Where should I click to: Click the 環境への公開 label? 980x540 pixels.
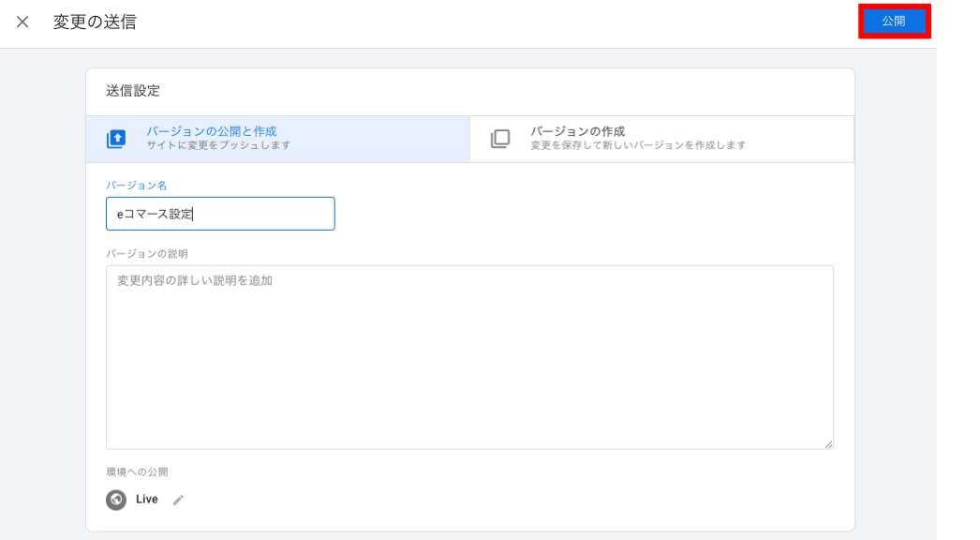[x=137, y=472]
